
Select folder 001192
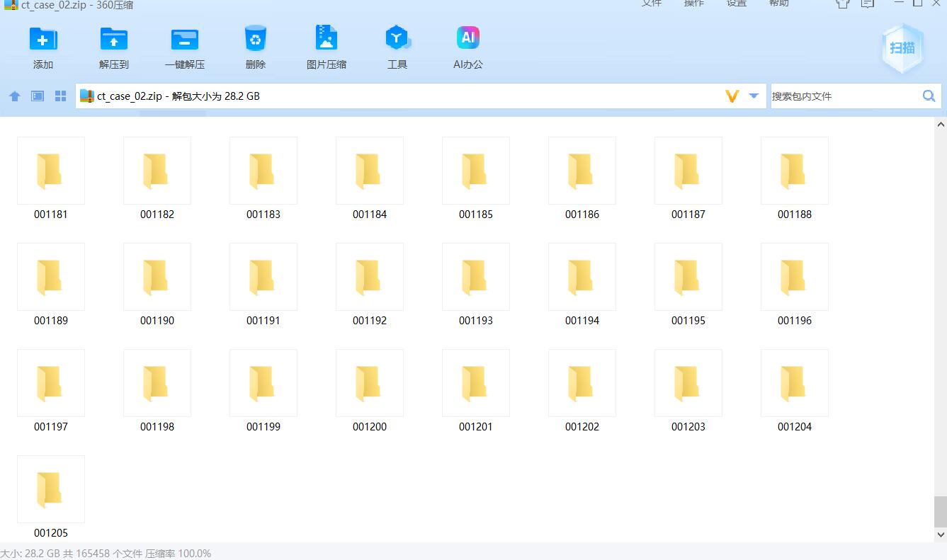point(370,278)
